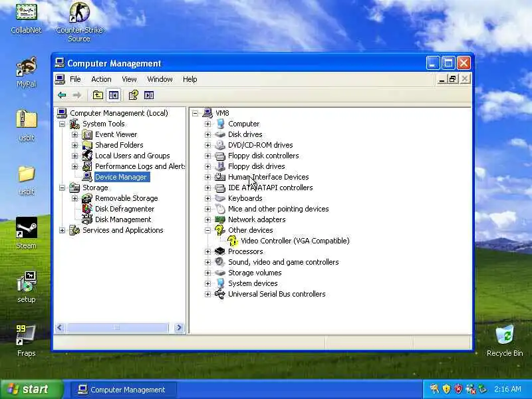Open the Help menu
This screenshot has height=399, width=532.
(x=190, y=79)
